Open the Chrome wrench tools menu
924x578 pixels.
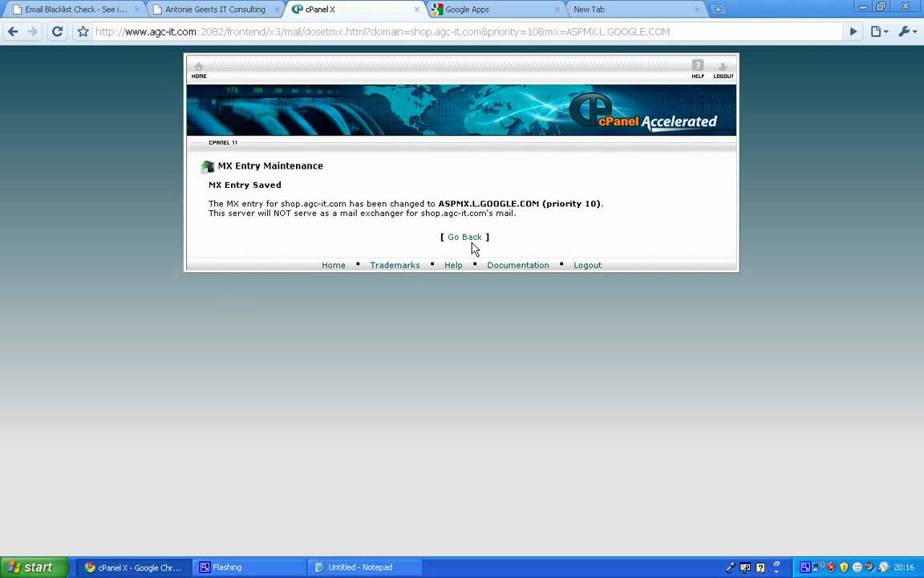[x=907, y=32]
